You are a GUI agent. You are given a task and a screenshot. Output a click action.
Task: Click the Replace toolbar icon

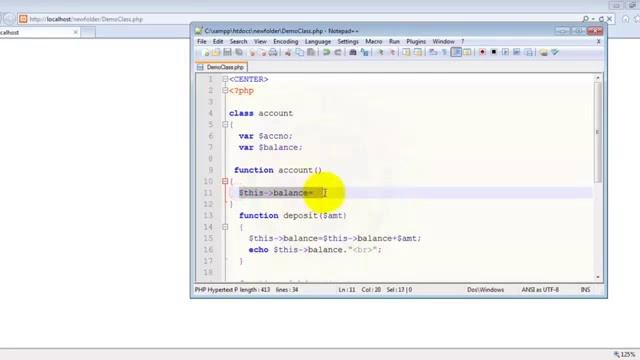click(364, 52)
